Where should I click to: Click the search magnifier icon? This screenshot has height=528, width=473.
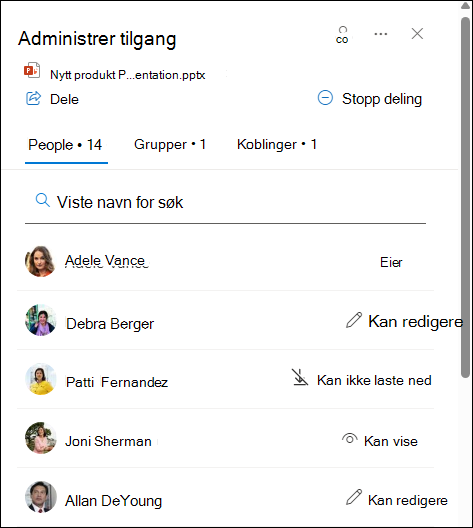click(43, 201)
